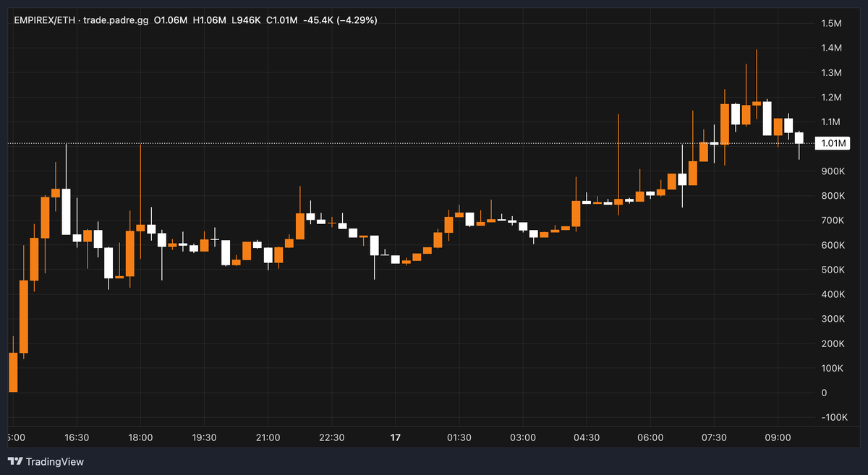The height and width of the screenshot is (475, 868).
Task: Select the 0 price axis label
Action: pyautogui.click(x=824, y=393)
